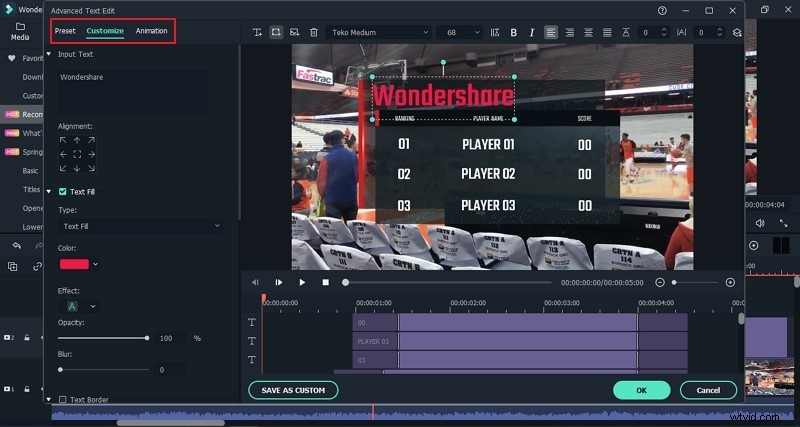
Task: Open the help icon in title bar
Action: tap(662, 10)
